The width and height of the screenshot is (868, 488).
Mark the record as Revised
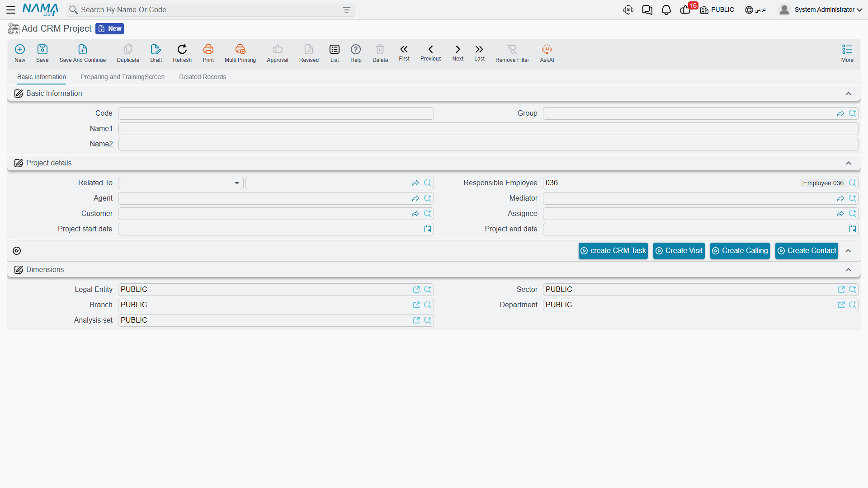(309, 53)
